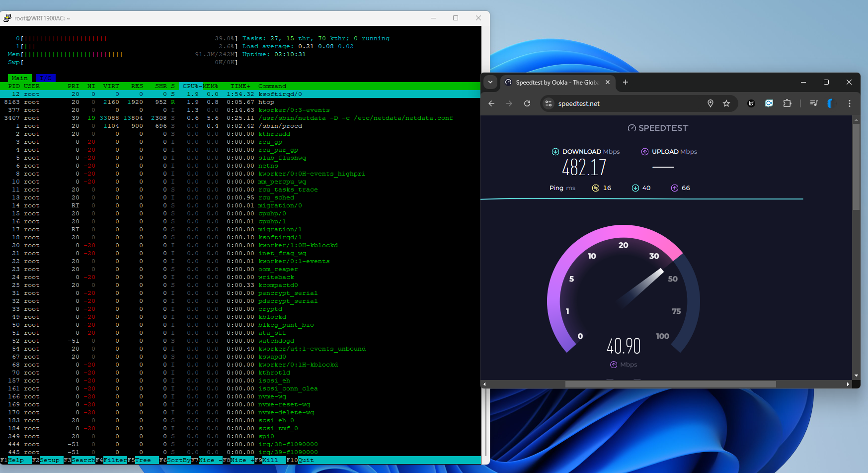Viewport: 868px width, 473px height.
Task: Open PuTTY icon menu in terminal title bar
Action: point(7,18)
